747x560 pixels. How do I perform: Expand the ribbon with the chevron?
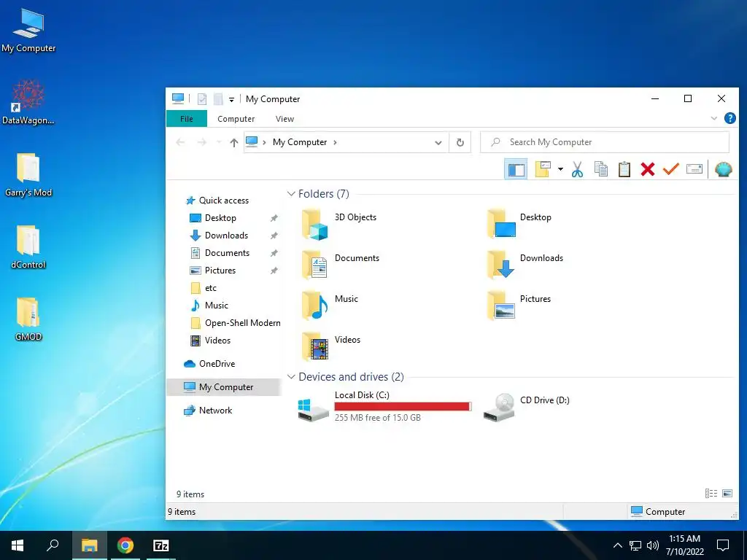click(713, 118)
